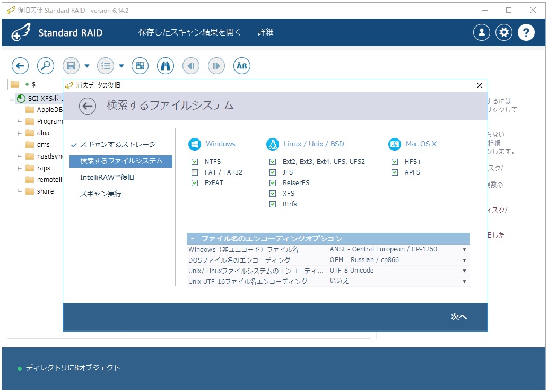This screenshot has width=548, height=392.
Task: Select スキャンするストレージ step
Action: (118, 145)
